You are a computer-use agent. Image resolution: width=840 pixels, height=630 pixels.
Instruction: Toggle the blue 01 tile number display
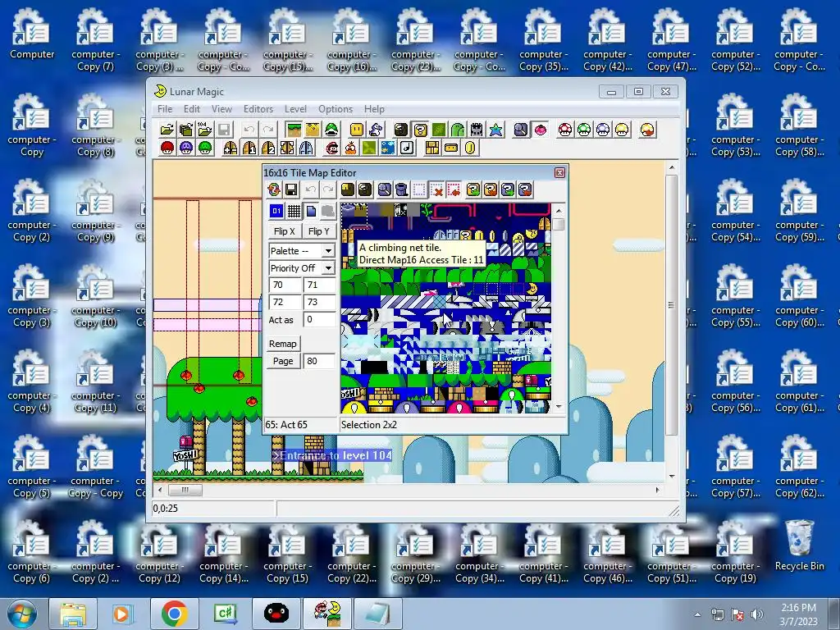pyautogui.click(x=276, y=211)
